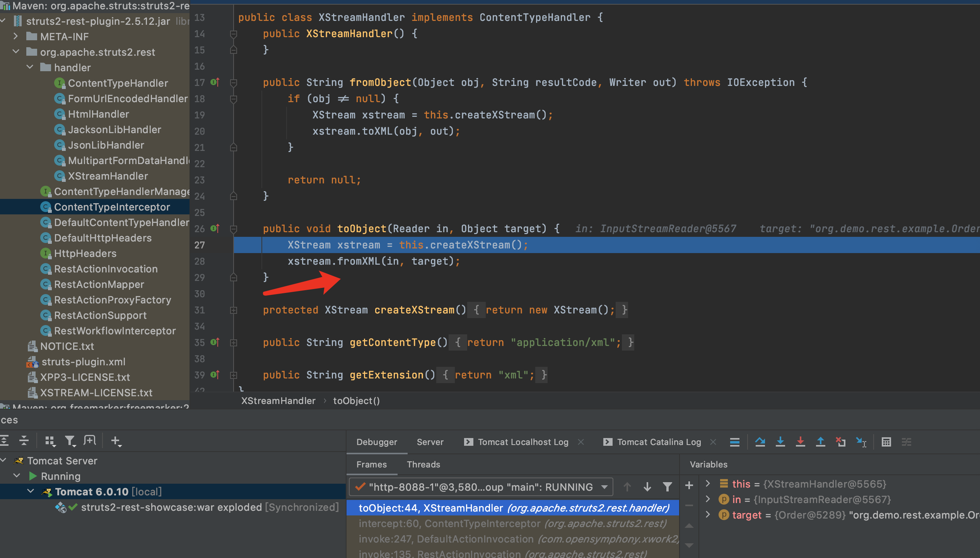This screenshot has height=558, width=980.
Task: Click the red Force Step Into icon
Action: pos(801,442)
